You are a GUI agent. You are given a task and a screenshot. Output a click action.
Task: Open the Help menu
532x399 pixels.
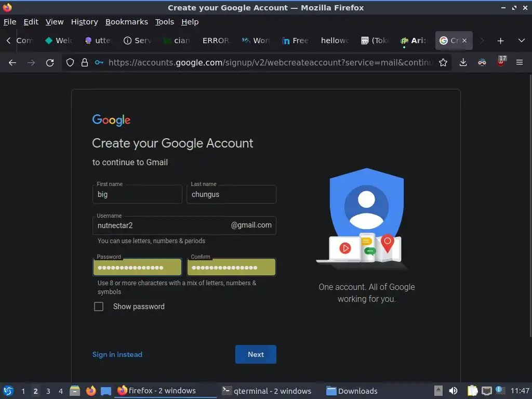pyautogui.click(x=190, y=22)
